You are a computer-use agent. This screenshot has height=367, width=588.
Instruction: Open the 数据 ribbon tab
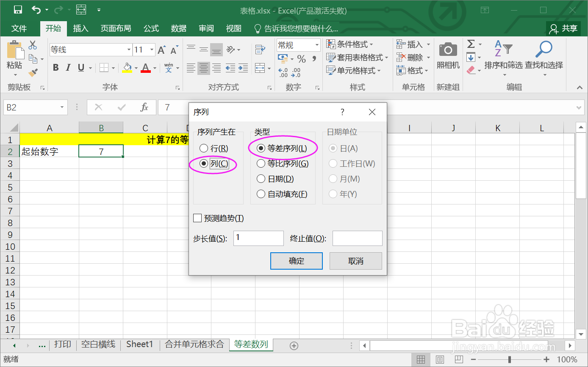pos(178,28)
